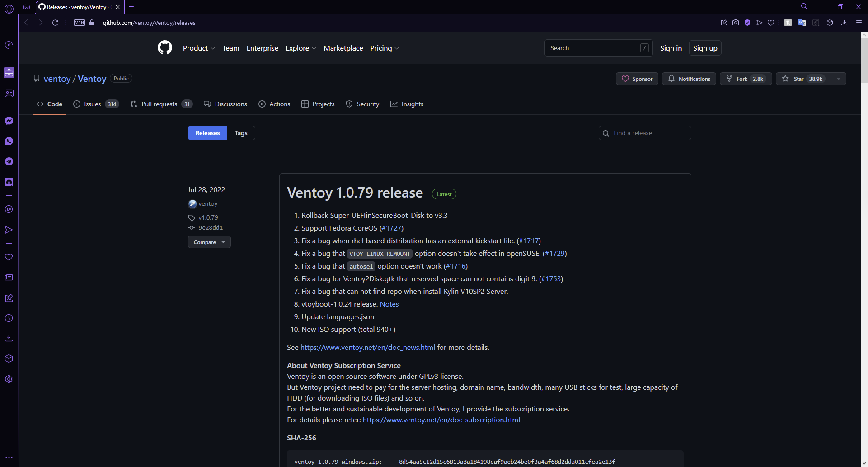Switch to the Insights tab

tap(407, 104)
